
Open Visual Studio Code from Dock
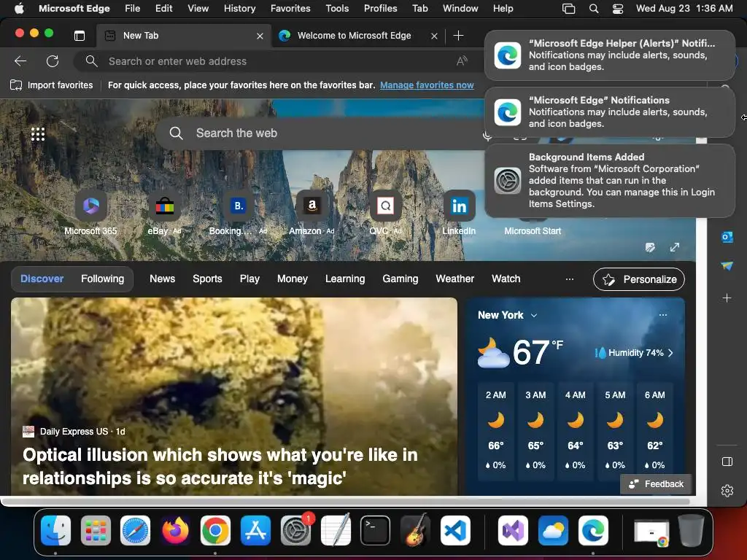(x=455, y=530)
